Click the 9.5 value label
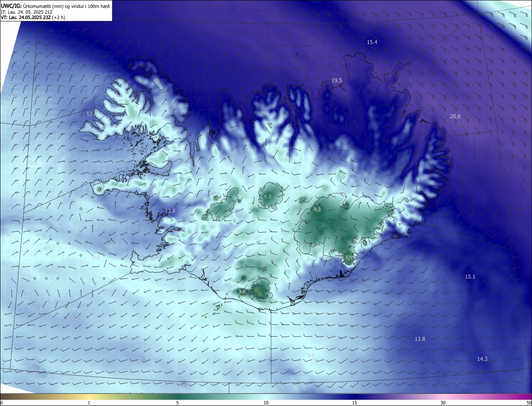Image resolution: width=532 pixels, height=406 pixels. 47,248
